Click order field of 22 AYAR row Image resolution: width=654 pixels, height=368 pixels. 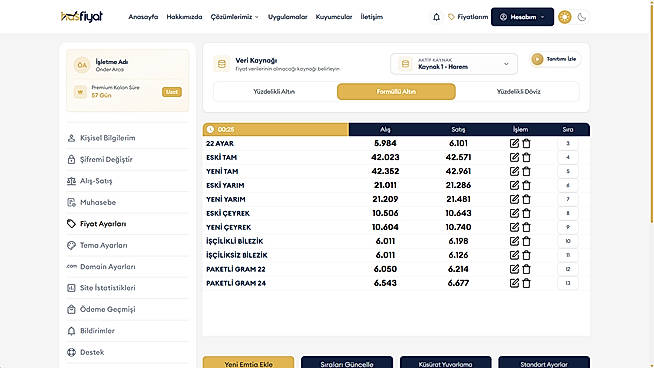click(x=568, y=144)
